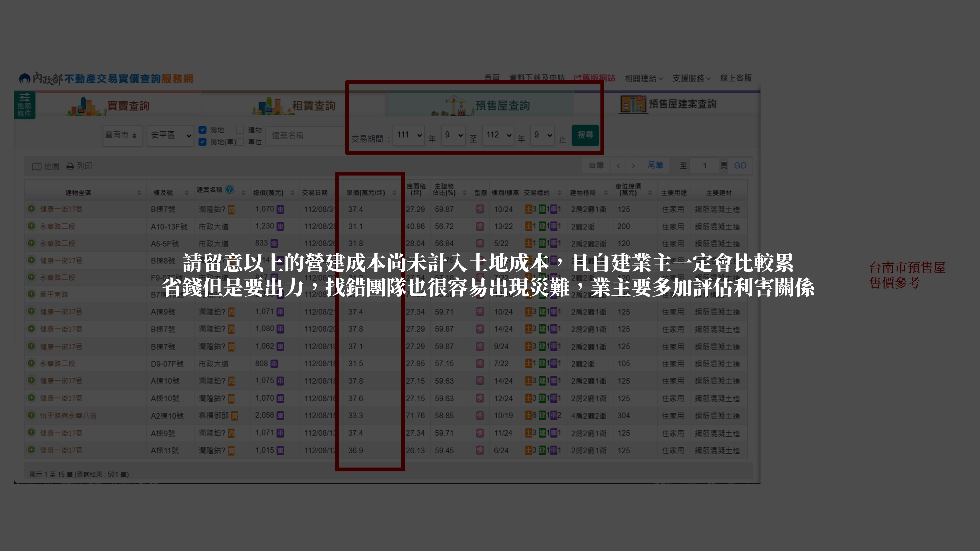Uncheck the 房地 checkbox
Screen dimensions: 980x551
pos(202,130)
